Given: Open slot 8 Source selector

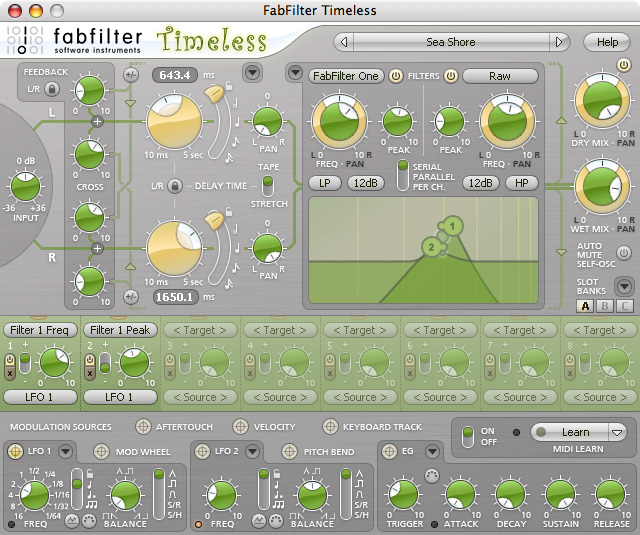Looking at the screenshot, I should (x=600, y=397).
